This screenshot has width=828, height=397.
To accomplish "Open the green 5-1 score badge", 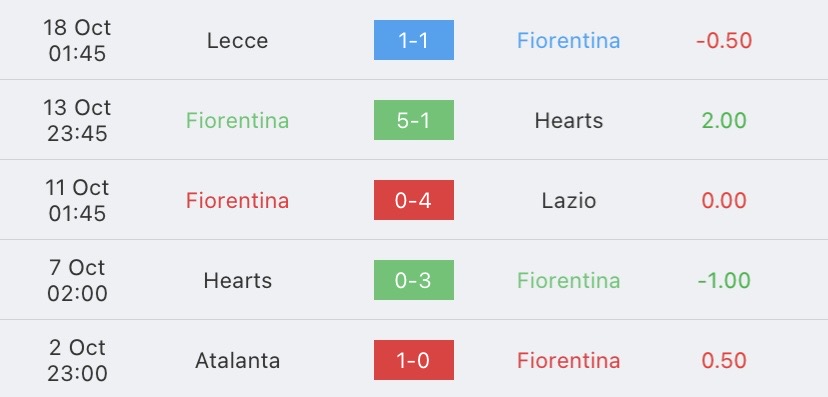I will tap(413, 120).
